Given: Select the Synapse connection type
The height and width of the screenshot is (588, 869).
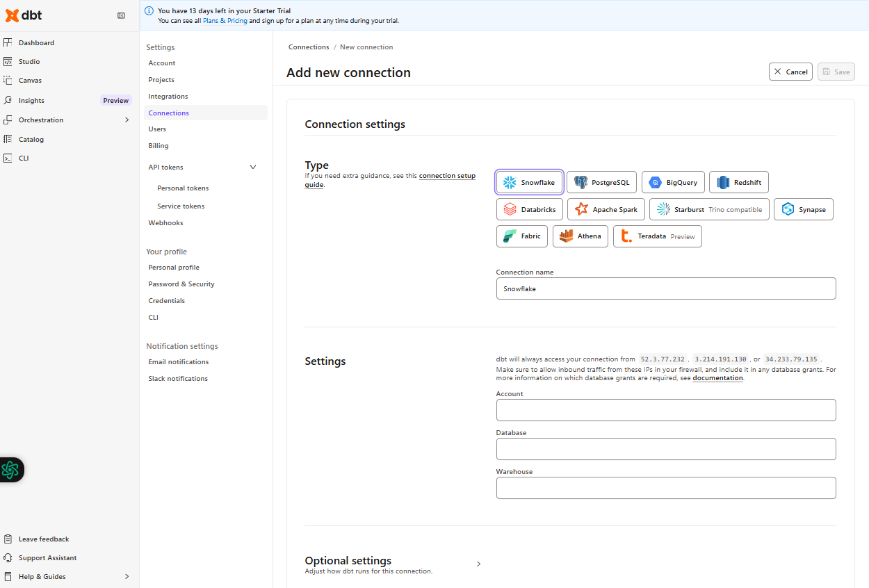Looking at the screenshot, I should click(x=804, y=209).
